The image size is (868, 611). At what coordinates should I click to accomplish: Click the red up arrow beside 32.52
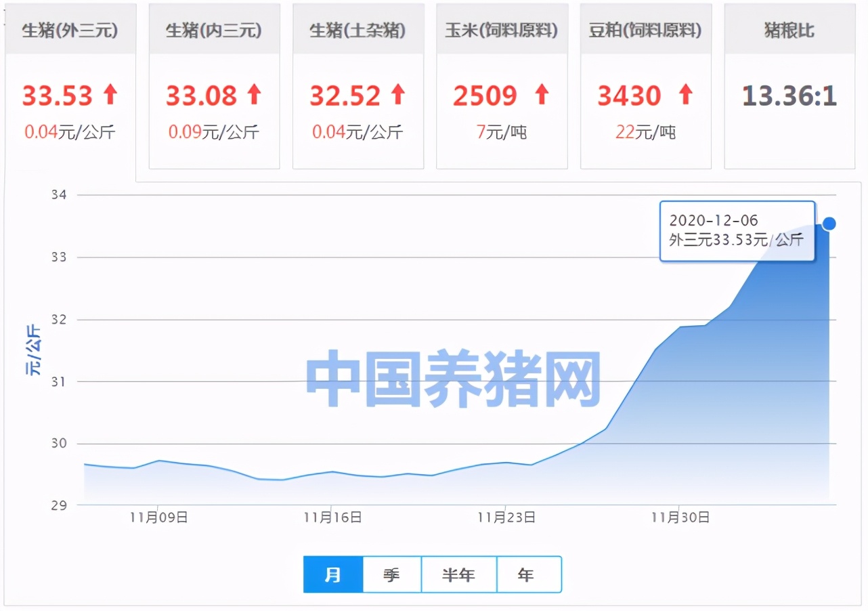[x=398, y=94]
